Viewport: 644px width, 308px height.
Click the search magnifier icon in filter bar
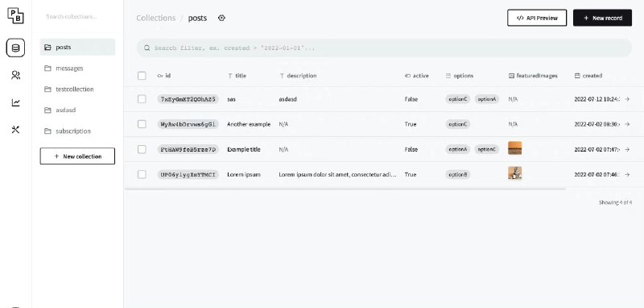click(x=147, y=48)
